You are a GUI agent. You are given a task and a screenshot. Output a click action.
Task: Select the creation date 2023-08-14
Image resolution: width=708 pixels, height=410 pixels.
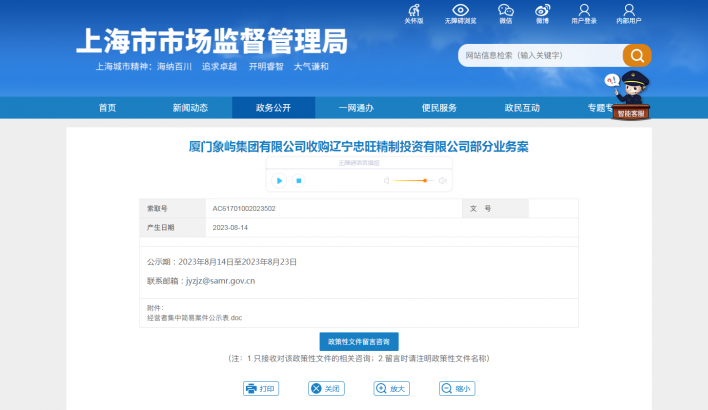point(230,228)
